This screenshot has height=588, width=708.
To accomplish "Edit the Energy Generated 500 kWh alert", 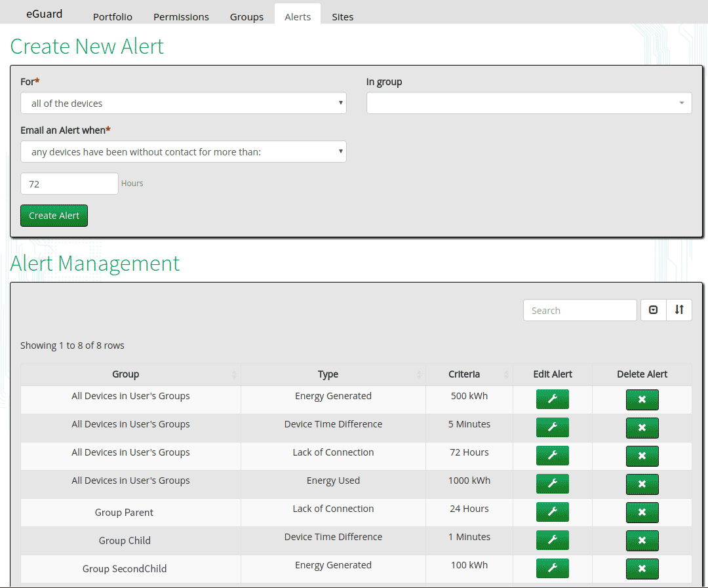I will 552,399.
